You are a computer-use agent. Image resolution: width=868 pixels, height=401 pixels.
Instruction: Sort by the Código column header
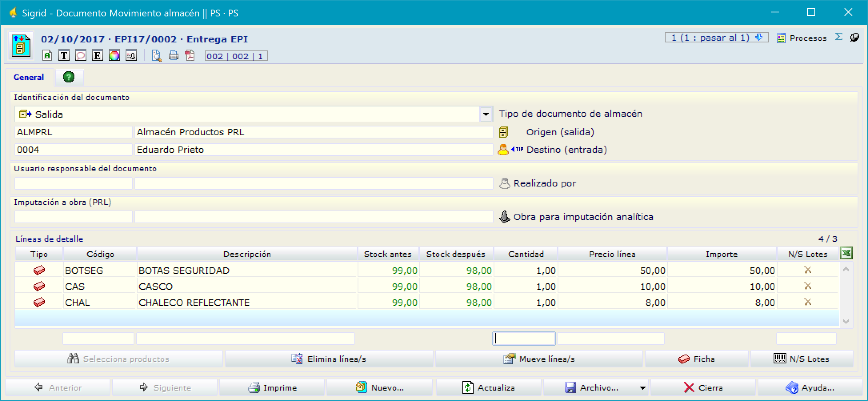[x=100, y=254]
